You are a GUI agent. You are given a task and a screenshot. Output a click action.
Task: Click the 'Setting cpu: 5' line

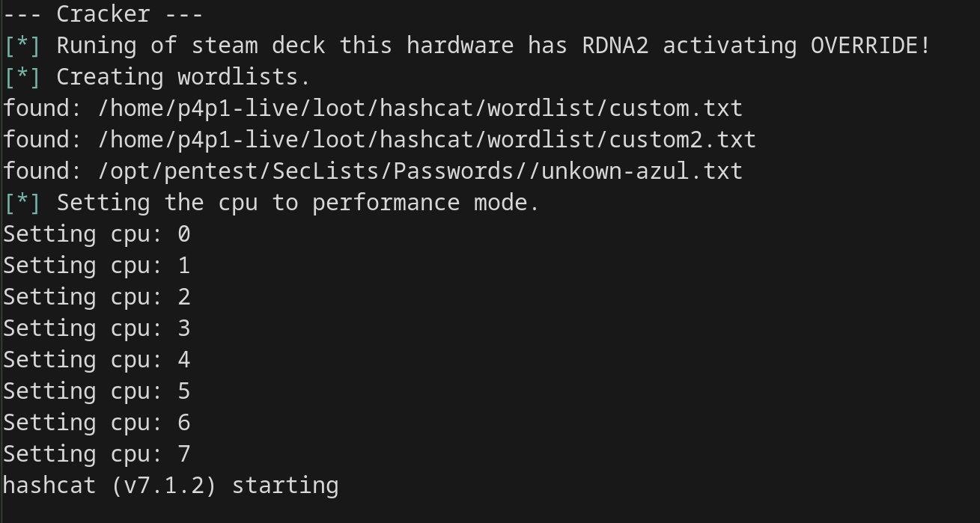(x=97, y=391)
